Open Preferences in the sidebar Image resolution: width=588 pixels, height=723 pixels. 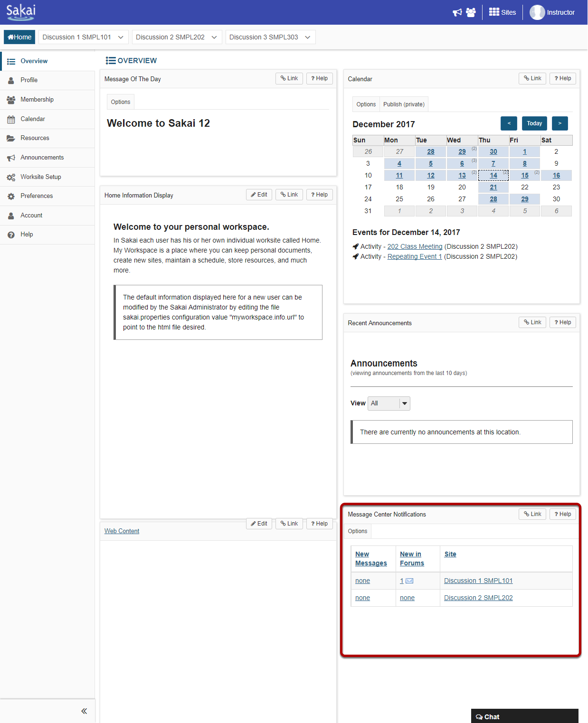pos(47,196)
